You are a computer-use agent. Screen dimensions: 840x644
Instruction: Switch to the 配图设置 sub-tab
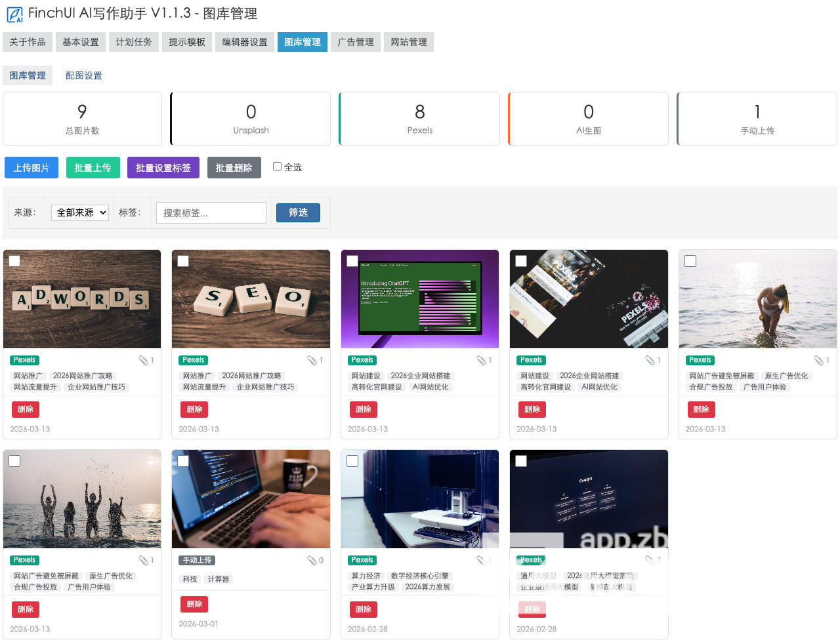tap(83, 75)
